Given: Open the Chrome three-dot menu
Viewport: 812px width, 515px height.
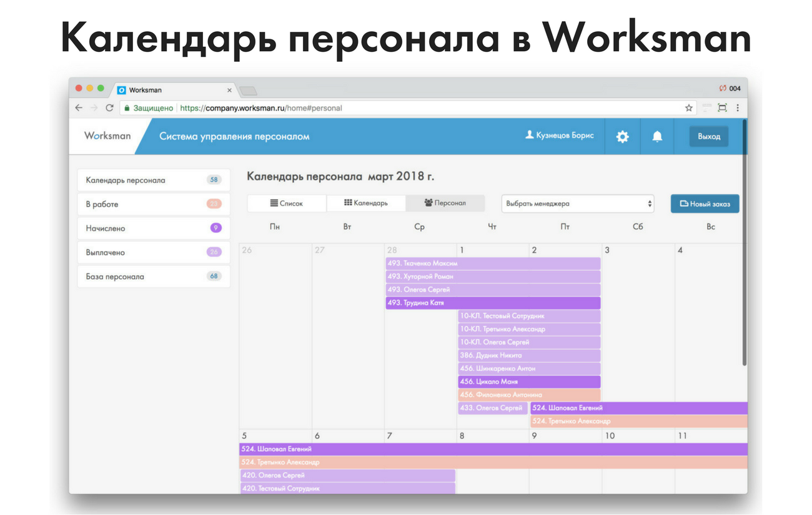Looking at the screenshot, I should (738, 108).
